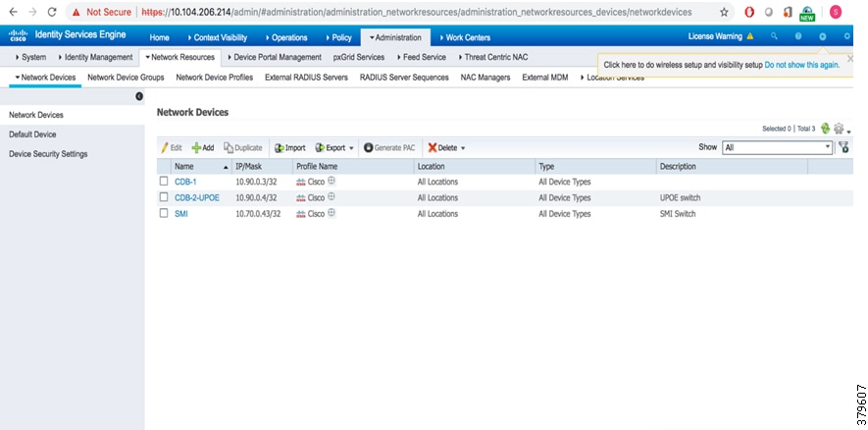Select the SMI row checkbox
This screenshot has height=430, width=868.
tap(164, 213)
